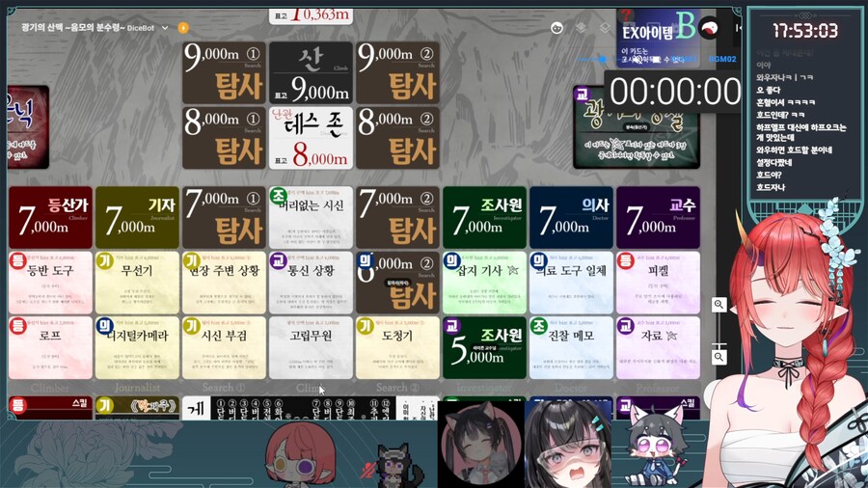Click the filled layers icon in toolbar

(582, 29)
